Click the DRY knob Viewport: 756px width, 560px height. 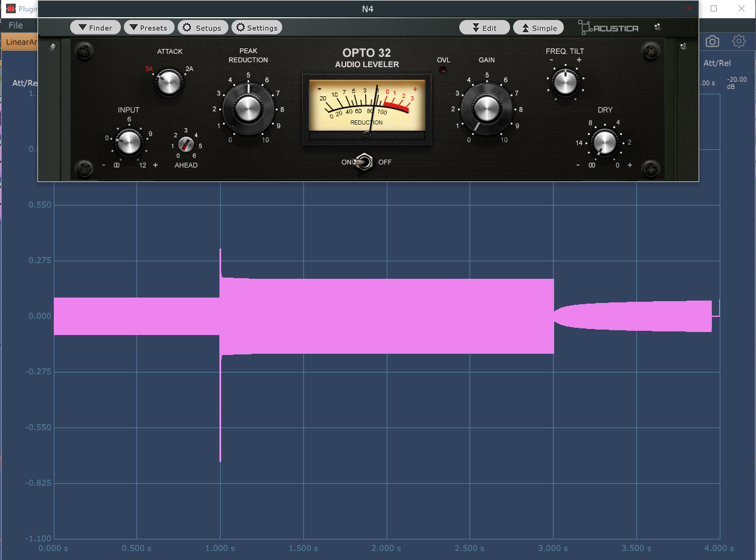pos(604,143)
